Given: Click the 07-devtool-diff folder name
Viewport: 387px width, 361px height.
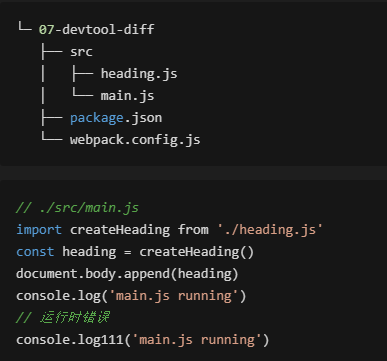Looking at the screenshot, I should [96, 29].
